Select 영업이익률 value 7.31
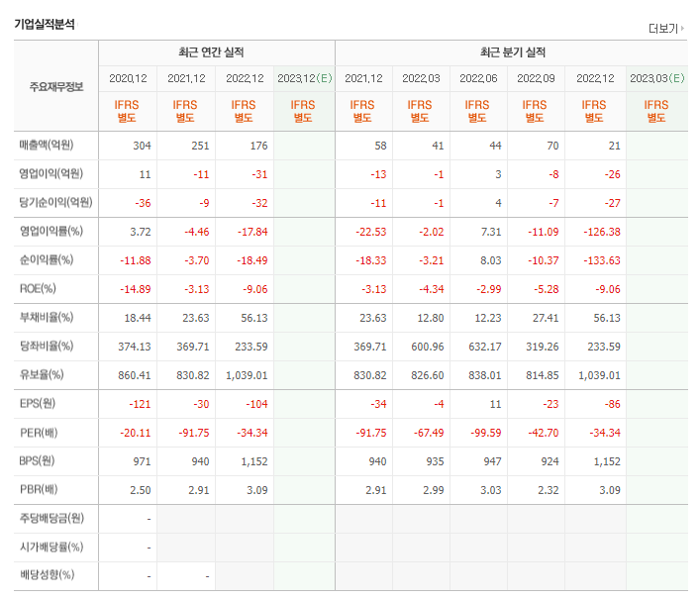Screen dimensions: 700x599 [x=491, y=232]
